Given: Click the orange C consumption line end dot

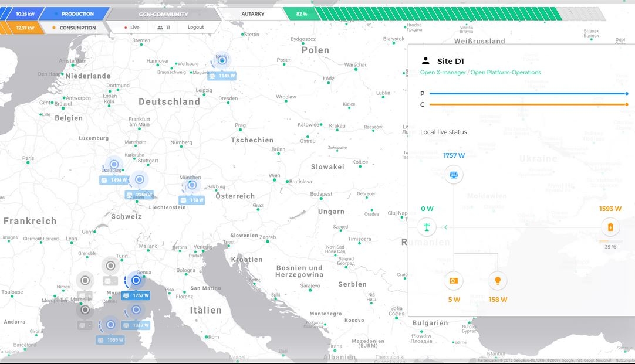Looking at the screenshot, I should (627, 104).
